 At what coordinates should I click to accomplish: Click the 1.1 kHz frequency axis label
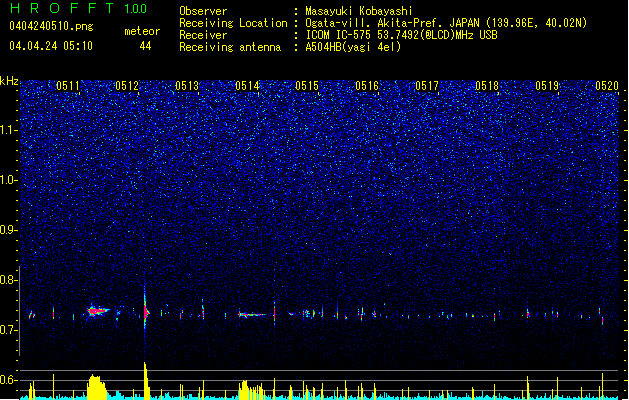(9, 130)
